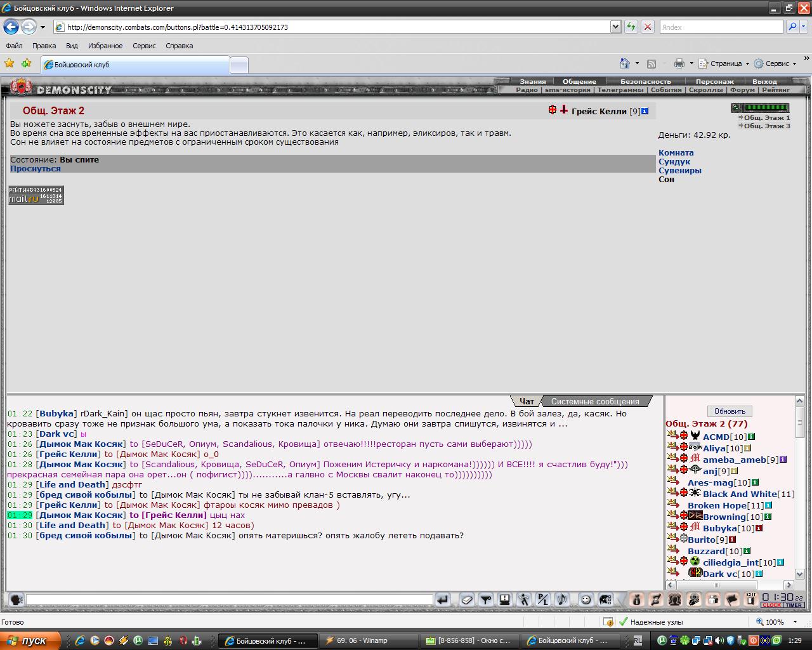
Task: Click the EXIT door icon
Action: click(751, 599)
